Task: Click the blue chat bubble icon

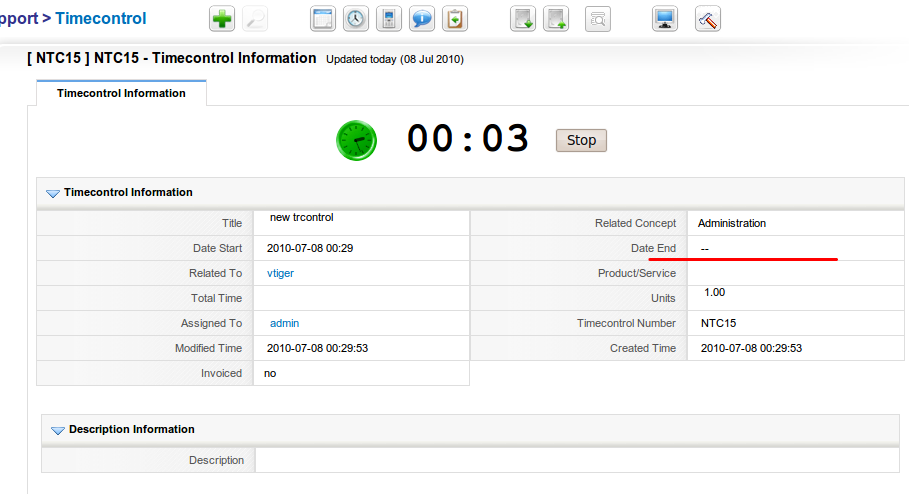Action: click(x=422, y=19)
